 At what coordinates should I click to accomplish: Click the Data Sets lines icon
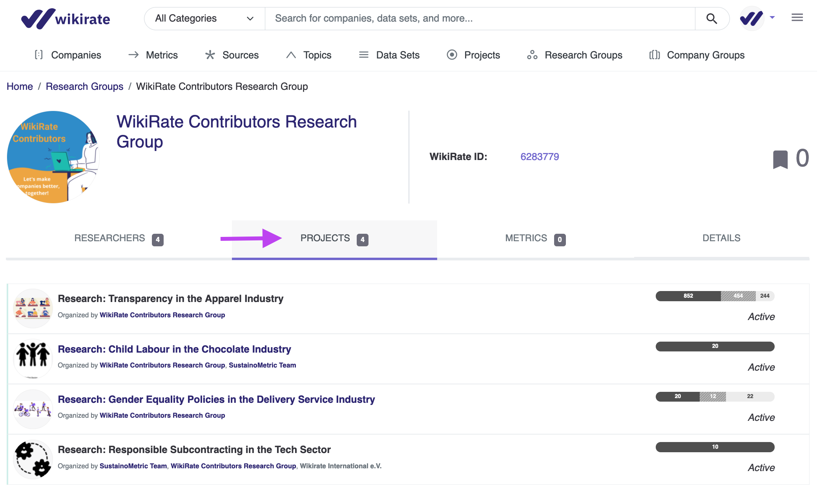364,55
